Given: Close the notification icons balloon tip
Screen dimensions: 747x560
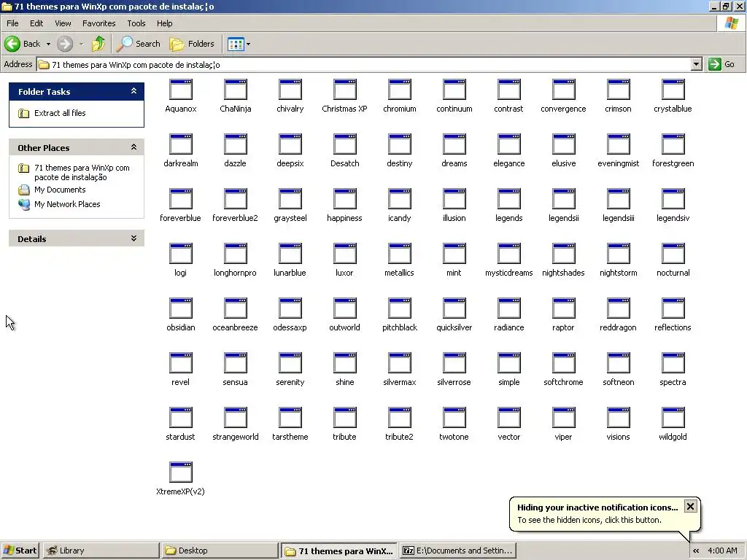Looking at the screenshot, I should 690,506.
